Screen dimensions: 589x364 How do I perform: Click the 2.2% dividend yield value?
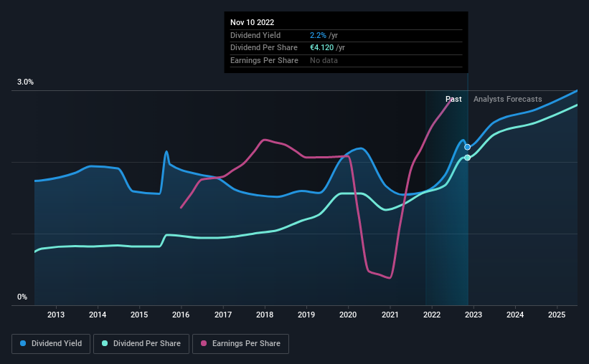pyautogui.click(x=318, y=35)
